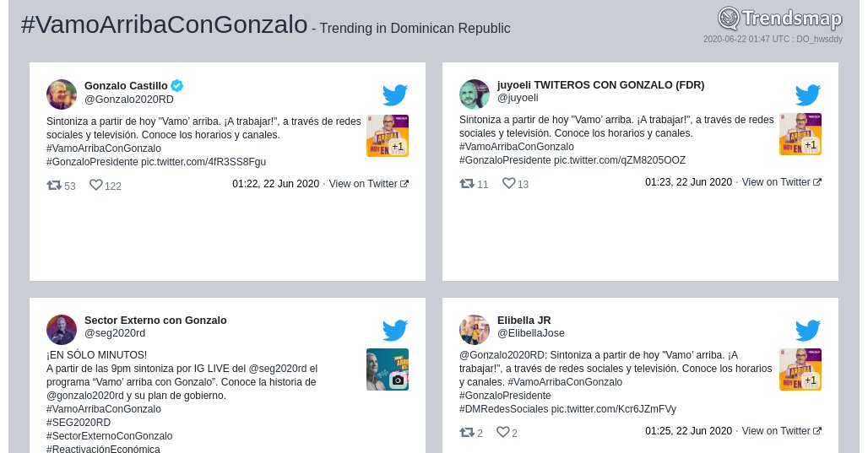Open Sector Externo con Gonzalo avatar

[x=62, y=330]
